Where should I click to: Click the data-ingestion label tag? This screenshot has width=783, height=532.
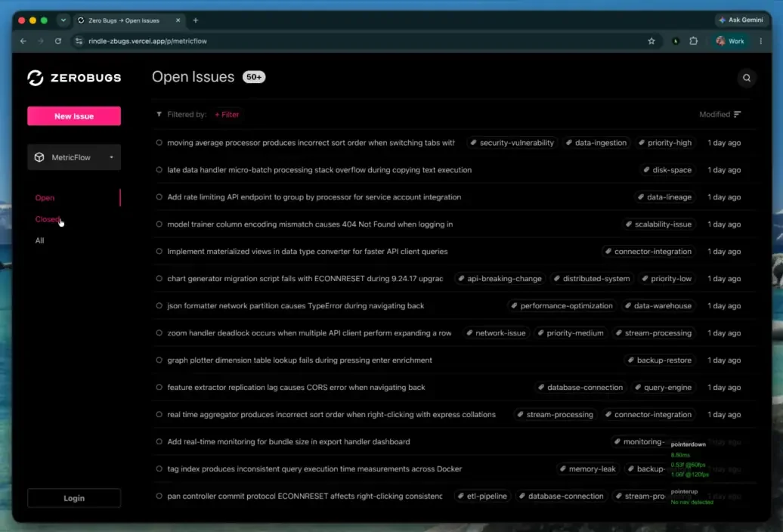point(596,143)
